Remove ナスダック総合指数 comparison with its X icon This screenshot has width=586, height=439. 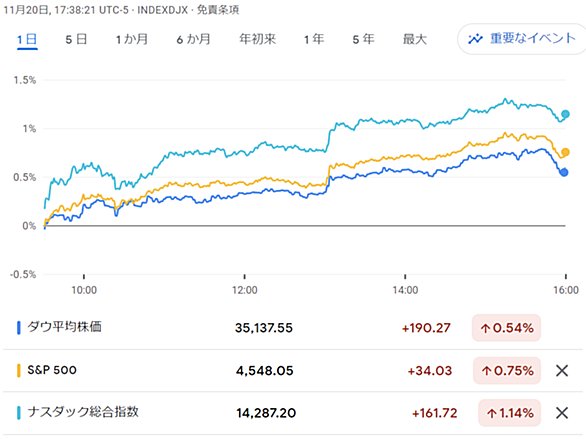click(x=562, y=413)
